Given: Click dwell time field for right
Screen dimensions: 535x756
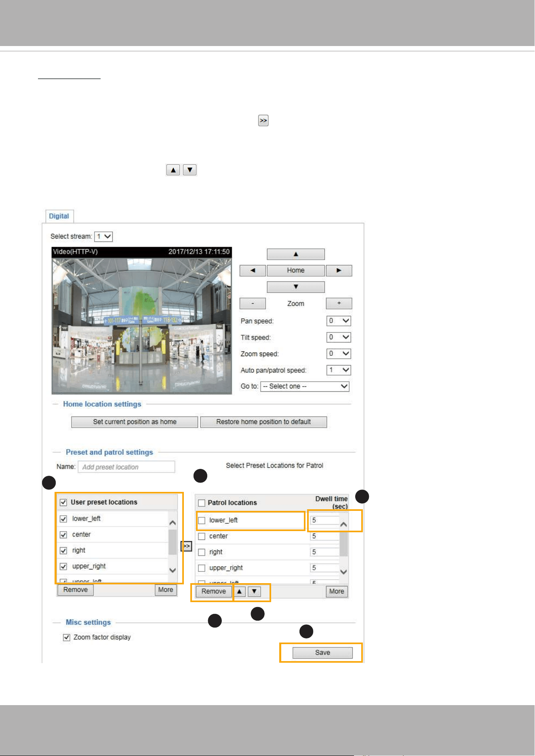Looking at the screenshot, I should pos(325,552).
